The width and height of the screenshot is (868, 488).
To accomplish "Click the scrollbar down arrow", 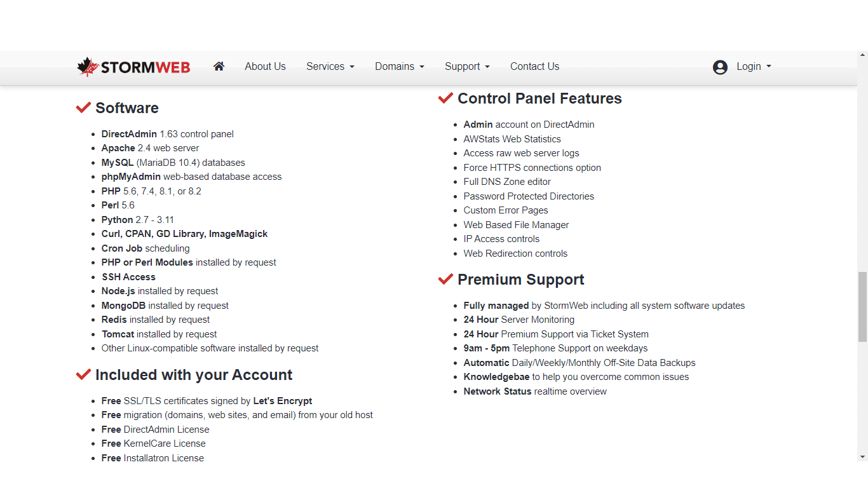I will click(x=862, y=456).
